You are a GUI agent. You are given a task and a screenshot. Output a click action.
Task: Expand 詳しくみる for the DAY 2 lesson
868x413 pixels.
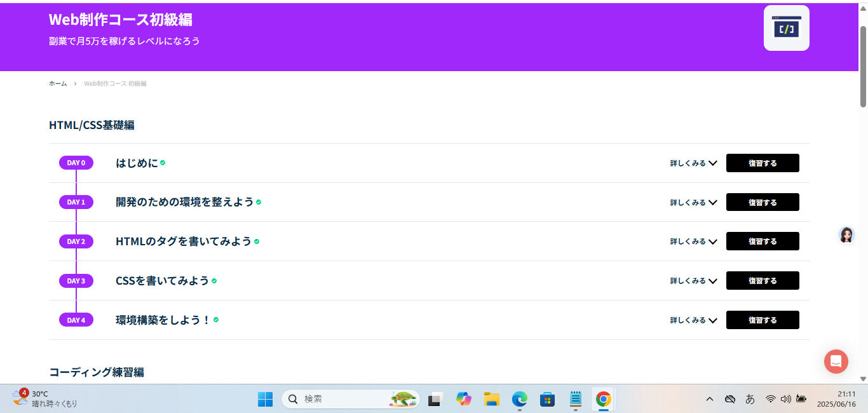point(693,241)
